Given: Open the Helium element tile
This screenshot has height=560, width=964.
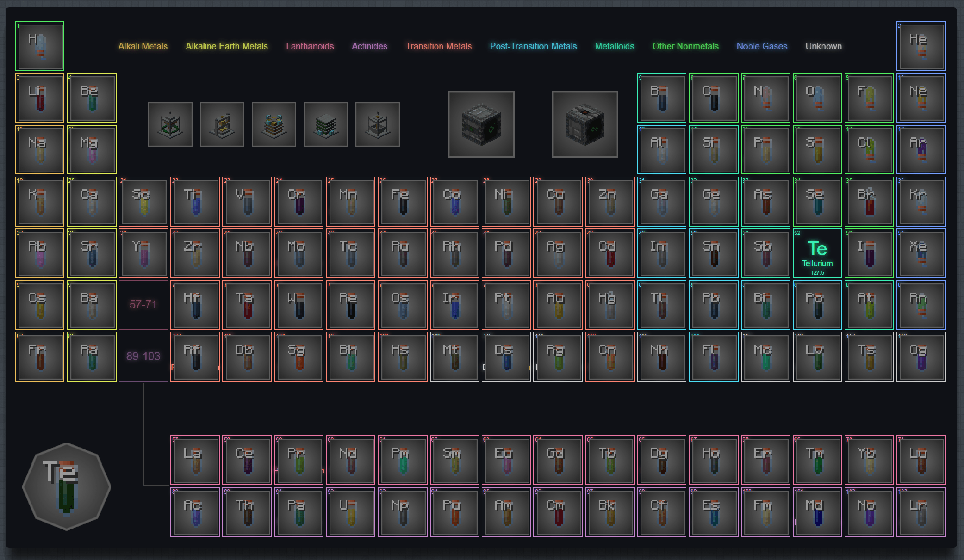Looking at the screenshot, I should tap(920, 46).
